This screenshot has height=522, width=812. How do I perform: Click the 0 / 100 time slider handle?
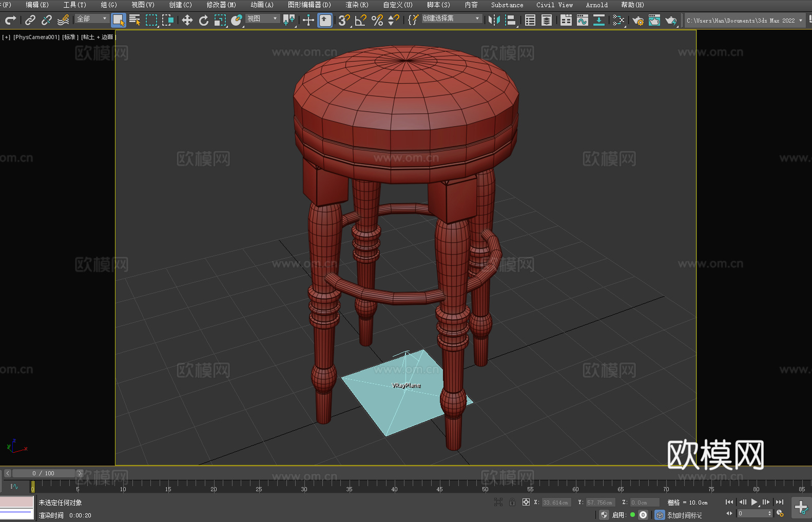click(44, 473)
